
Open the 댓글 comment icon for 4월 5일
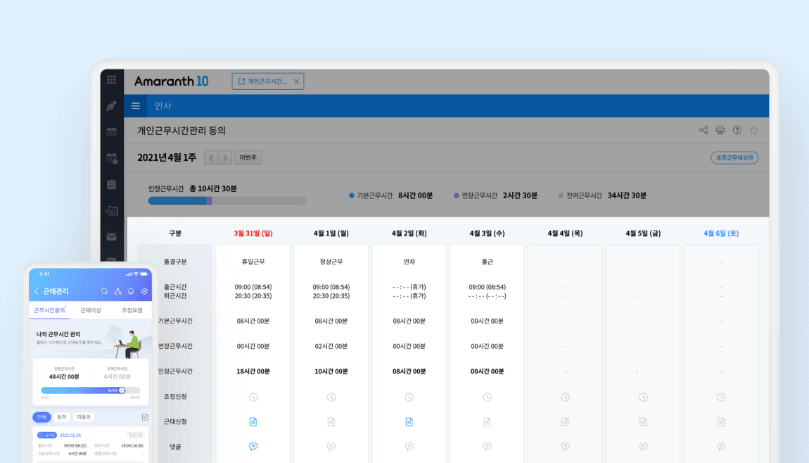pyautogui.click(x=643, y=446)
